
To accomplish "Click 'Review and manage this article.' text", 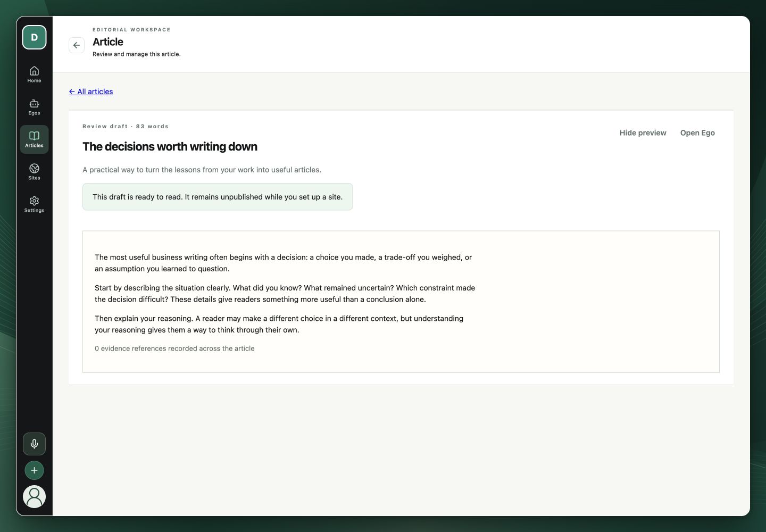I will tap(137, 54).
